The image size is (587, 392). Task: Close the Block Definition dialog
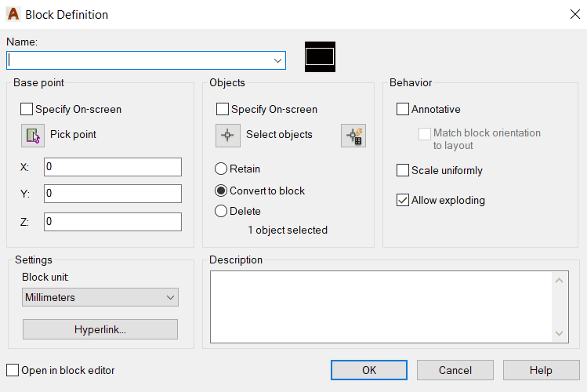575,14
